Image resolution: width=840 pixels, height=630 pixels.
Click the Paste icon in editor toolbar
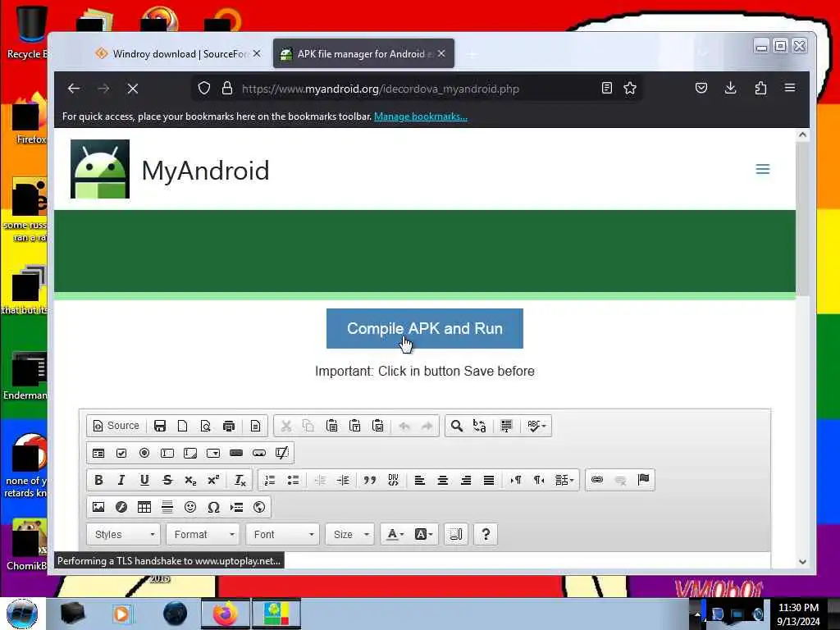click(331, 426)
